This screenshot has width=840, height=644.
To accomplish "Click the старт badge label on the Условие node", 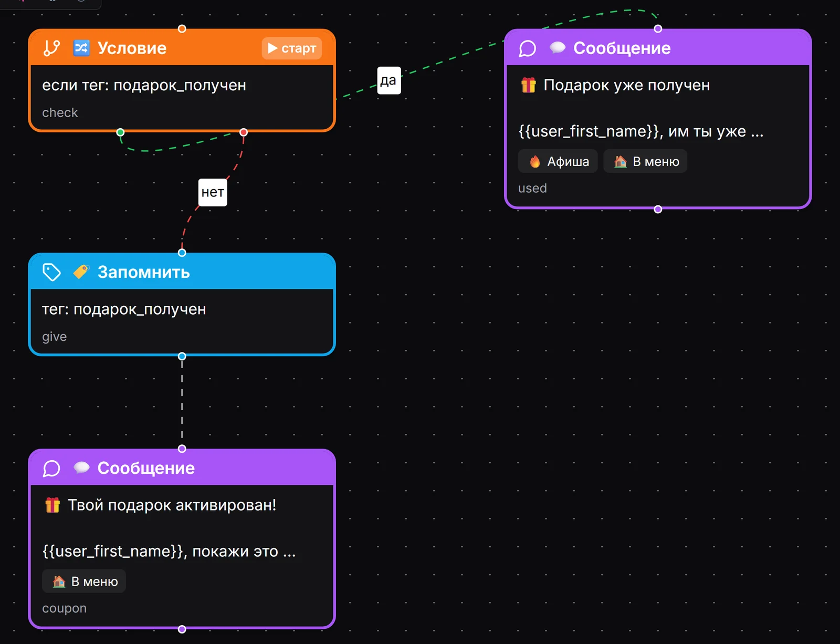I will coord(292,48).
